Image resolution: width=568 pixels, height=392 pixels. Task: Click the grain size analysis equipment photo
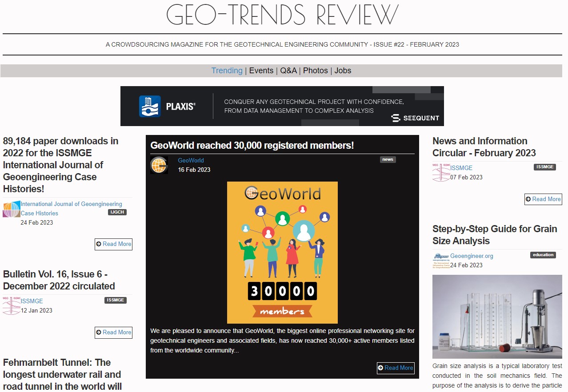(x=497, y=316)
